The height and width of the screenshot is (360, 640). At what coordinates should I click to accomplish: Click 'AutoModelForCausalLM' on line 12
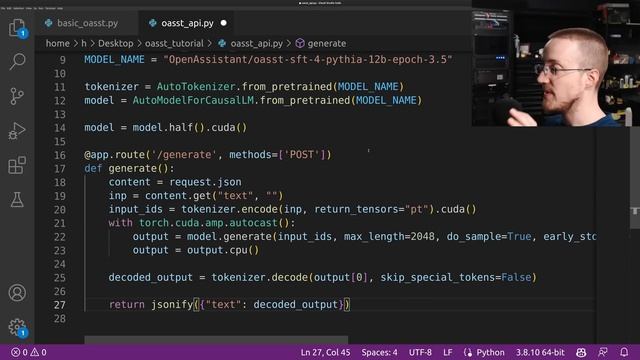coord(193,100)
